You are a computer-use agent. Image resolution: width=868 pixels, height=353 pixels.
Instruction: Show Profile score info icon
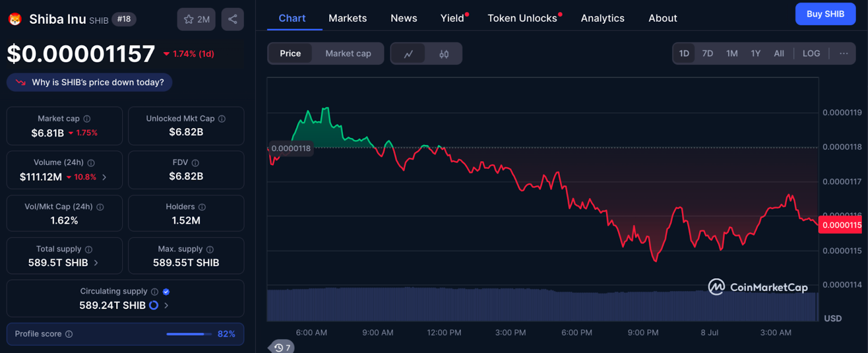pos(69,334)
